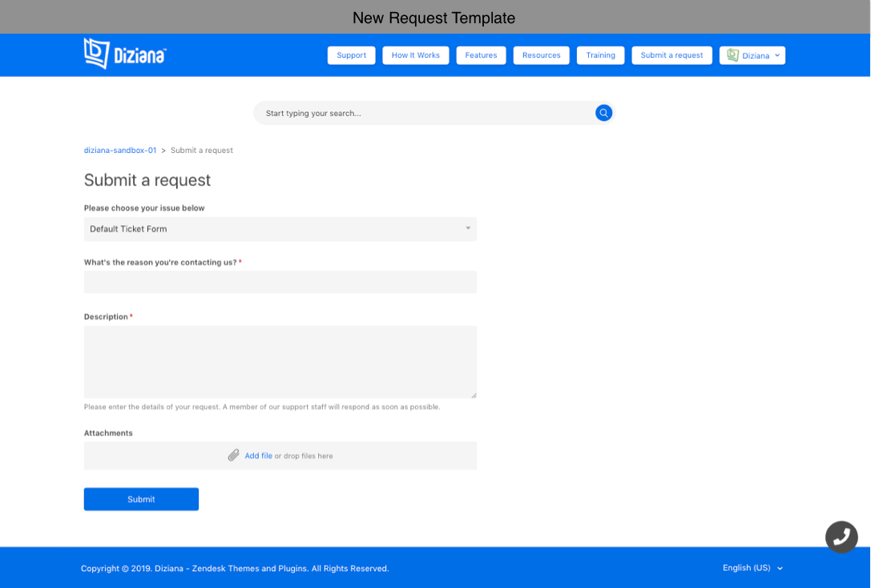Open the phone call widget
The image size is (871, 588).
[841, 537]
